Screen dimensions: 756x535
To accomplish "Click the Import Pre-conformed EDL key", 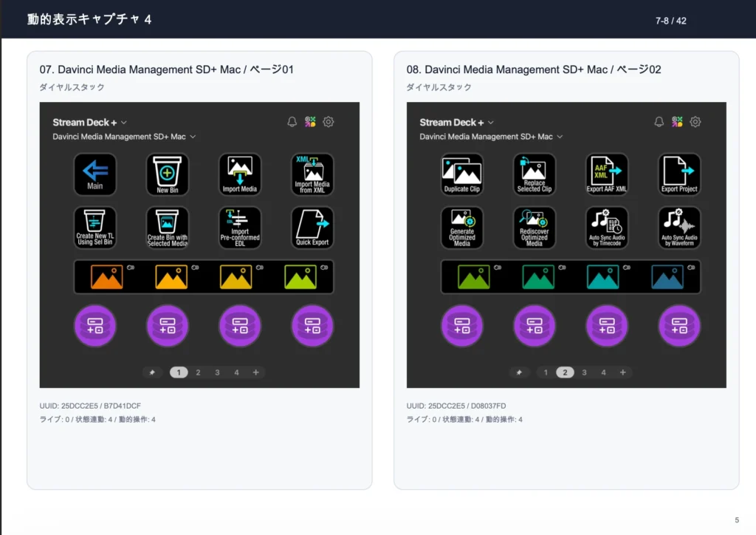I will 240,227.
